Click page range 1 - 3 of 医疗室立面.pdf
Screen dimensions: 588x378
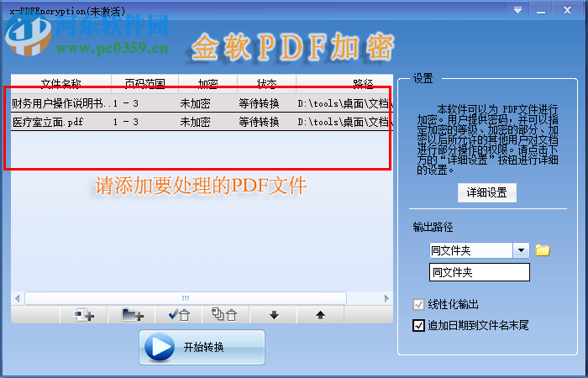point(126,122)
